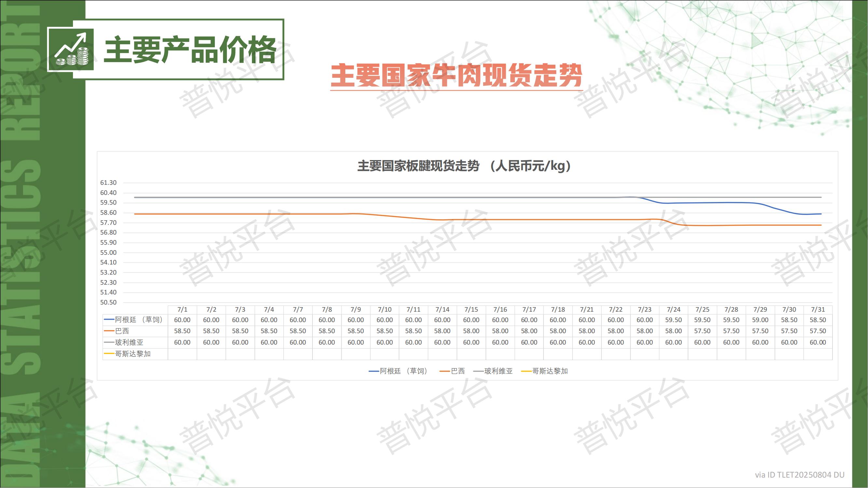Click the orange 巴西 legend entry at the bottom
Image resolution: width=868 pixels, height=488 pixels.
click(x=452, y=372)
